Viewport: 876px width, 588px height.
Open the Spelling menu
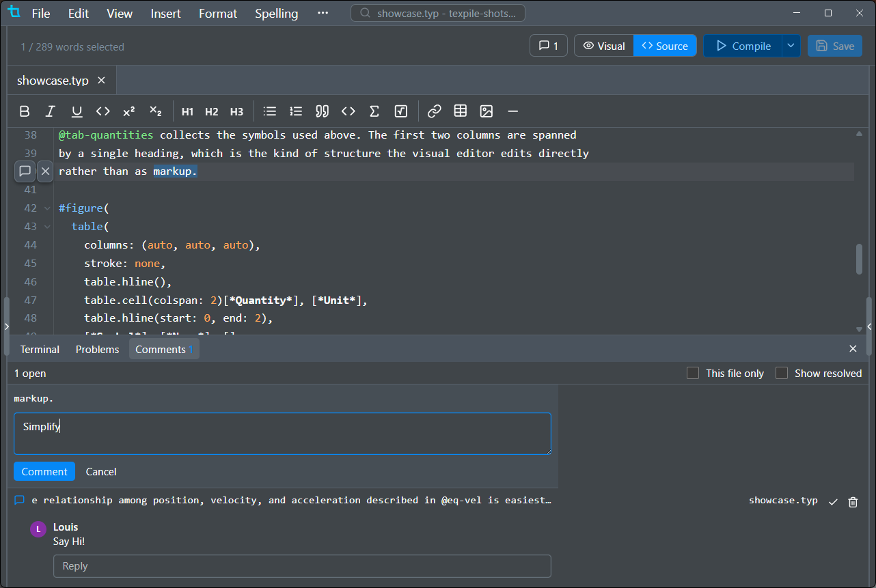tap(277, 13)
